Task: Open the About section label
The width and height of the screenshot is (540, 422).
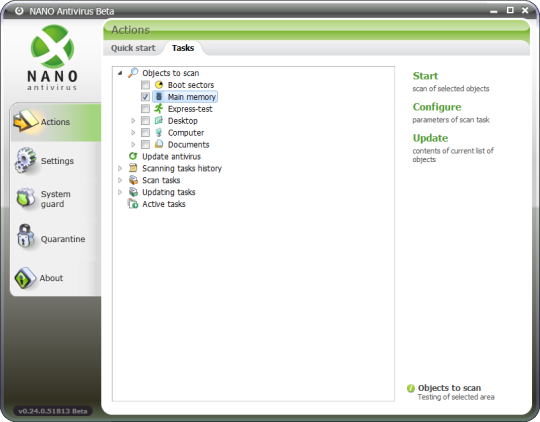Action: coord(51,278)
